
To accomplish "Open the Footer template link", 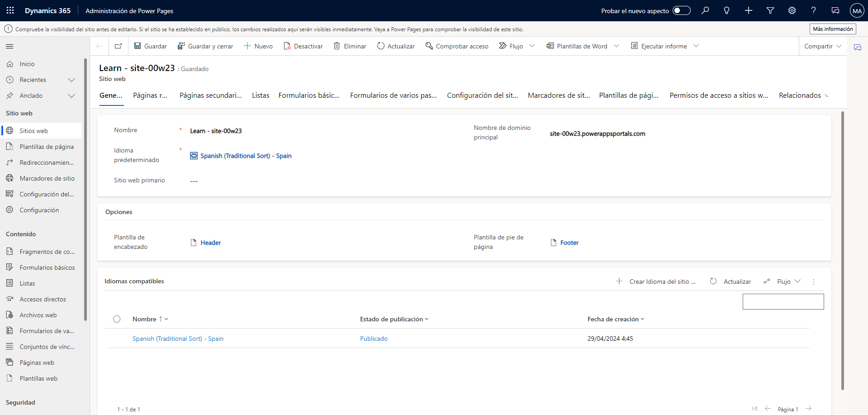I will 569,243.
